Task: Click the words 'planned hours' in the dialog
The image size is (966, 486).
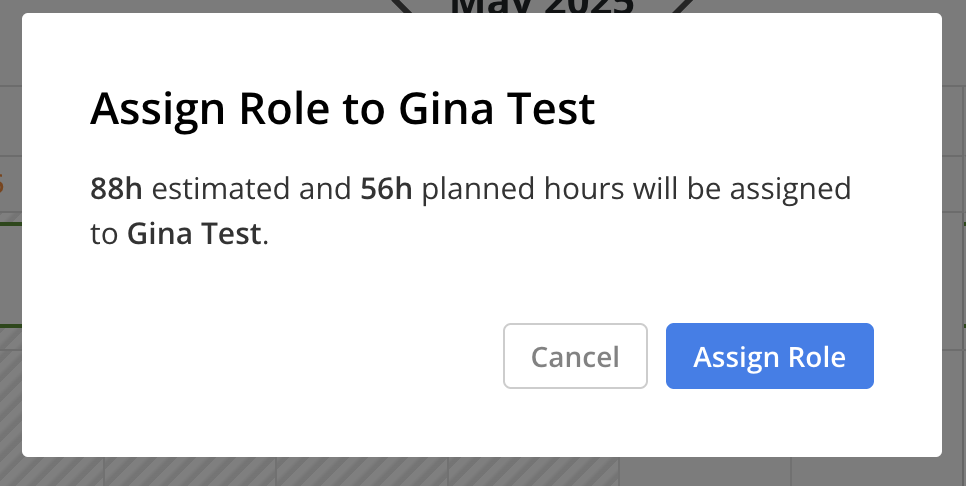Action: tap(522, 188)
